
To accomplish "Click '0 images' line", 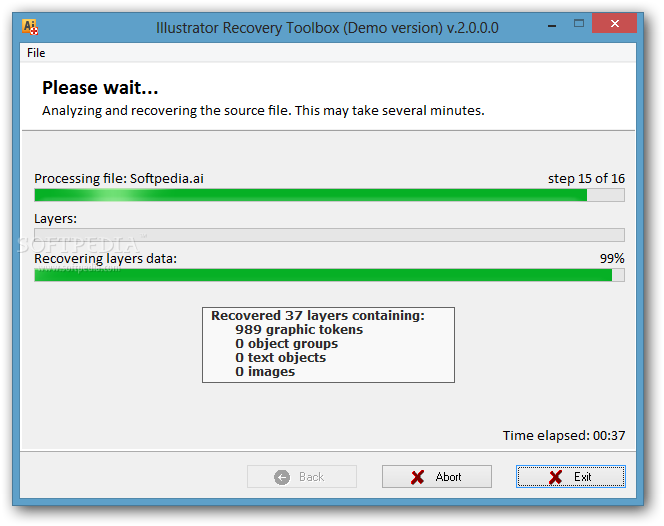I will (265, 371).
